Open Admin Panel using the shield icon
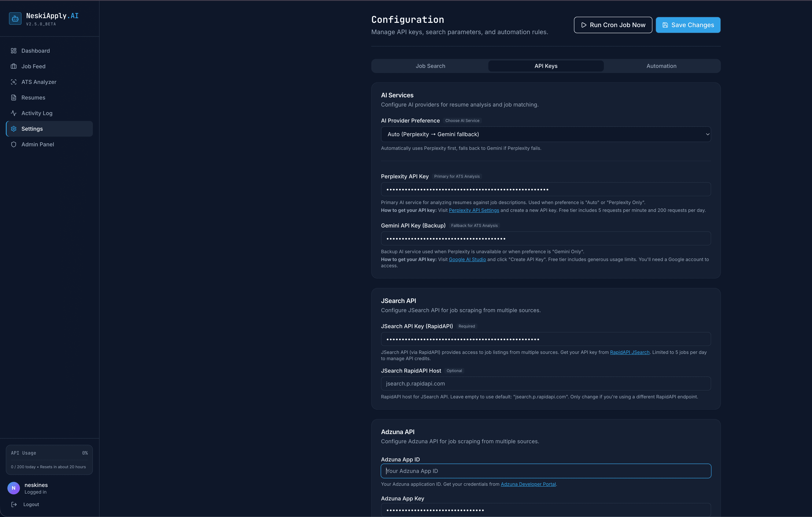The height and width of the screenshot is (517, 812). [x=14, y=144]
